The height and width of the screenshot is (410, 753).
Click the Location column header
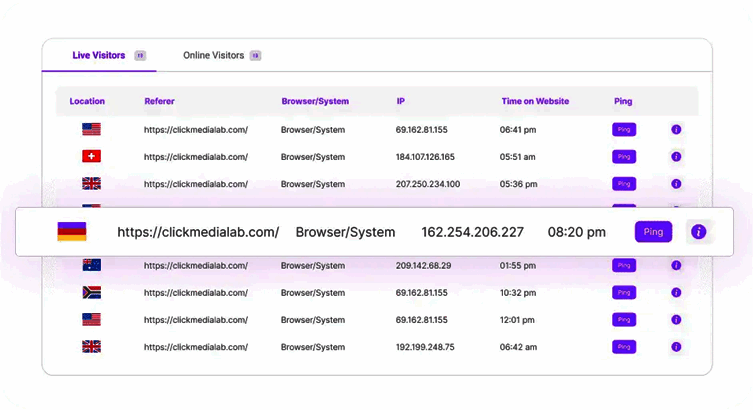click(x=87, y=102)
